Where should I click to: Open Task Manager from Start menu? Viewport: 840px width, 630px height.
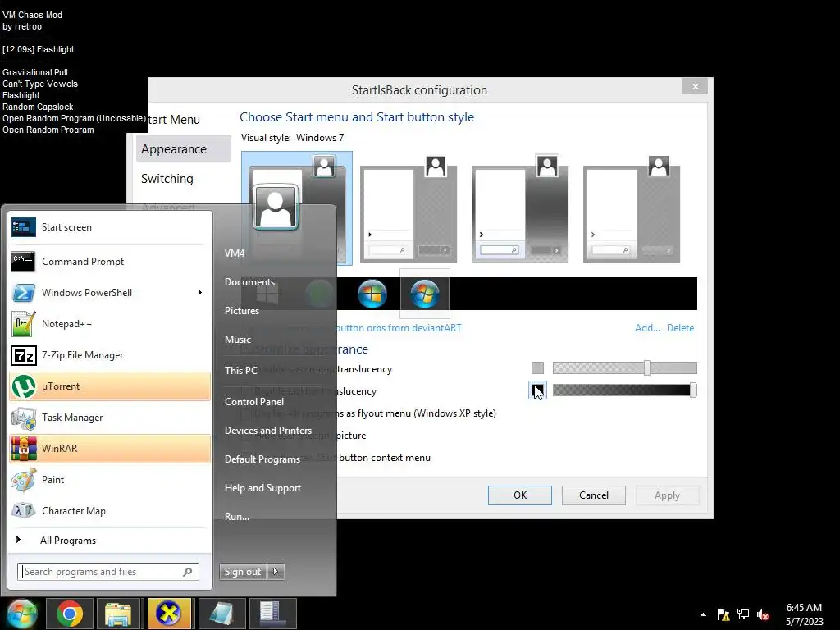tap(110, 418)
